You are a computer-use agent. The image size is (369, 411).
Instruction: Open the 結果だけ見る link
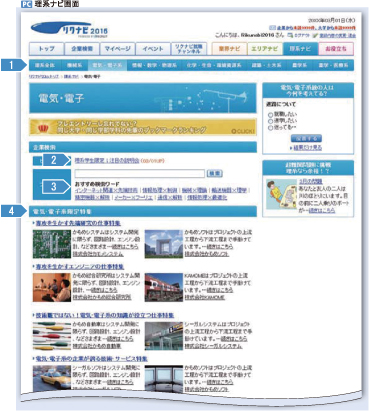click(x=308, y=147)
